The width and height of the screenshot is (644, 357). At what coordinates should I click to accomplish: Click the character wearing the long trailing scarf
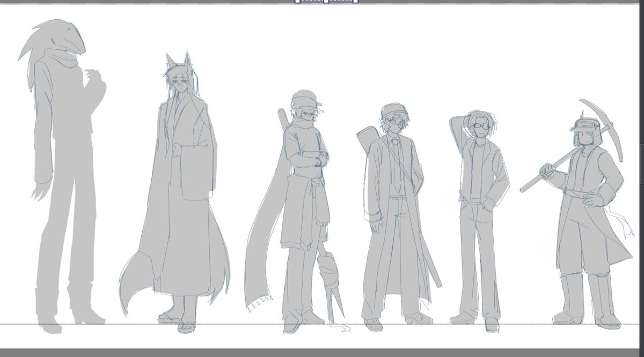click(298, 212)
